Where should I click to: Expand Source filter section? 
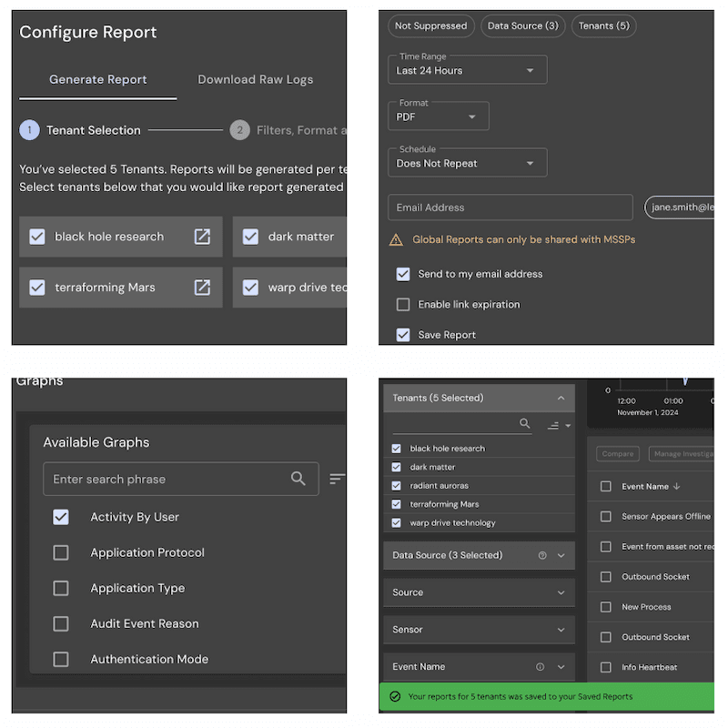(480, 592)
